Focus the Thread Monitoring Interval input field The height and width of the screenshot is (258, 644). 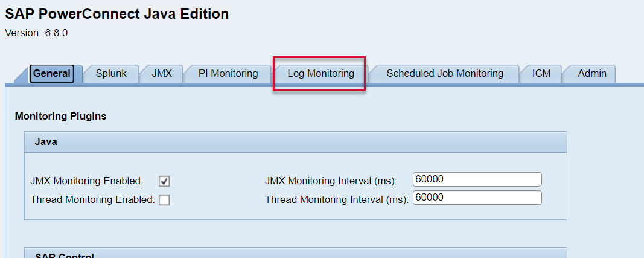tap(477, 198)
